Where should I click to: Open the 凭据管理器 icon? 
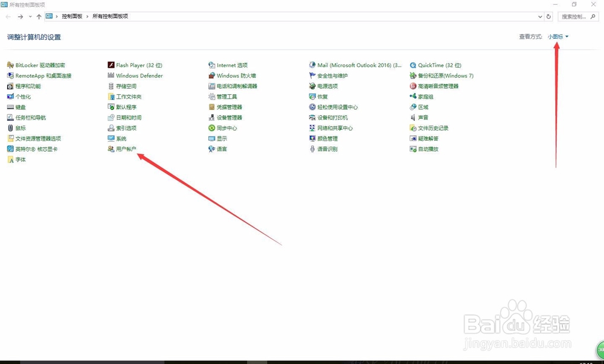(211, 107)
